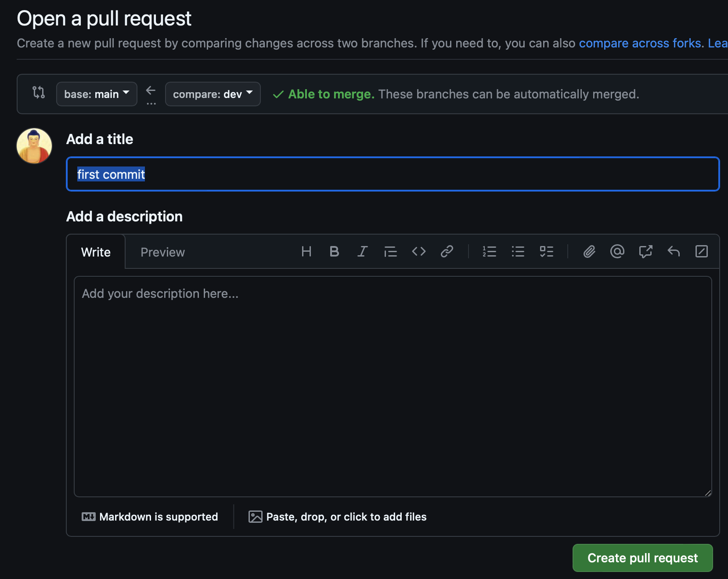Attach a file using the paperclip icon
728x579 pixels.
(x=589, y=251)
